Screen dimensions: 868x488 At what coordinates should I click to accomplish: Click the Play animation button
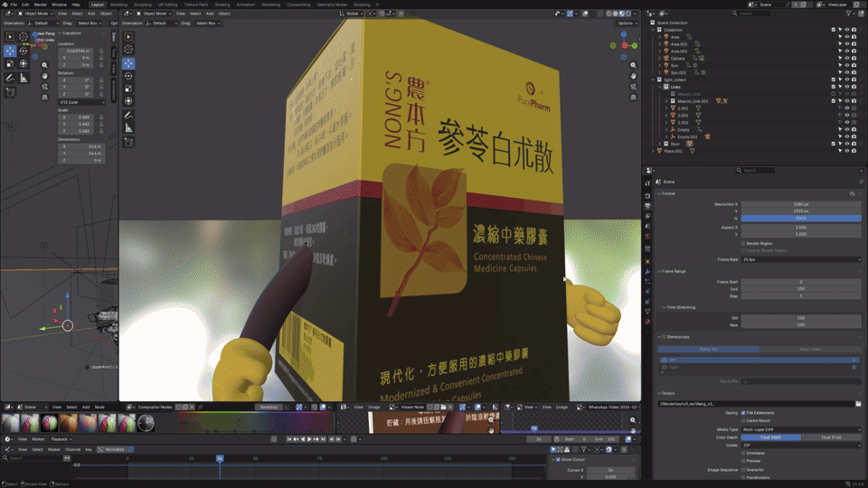click(x=309, y=439)
